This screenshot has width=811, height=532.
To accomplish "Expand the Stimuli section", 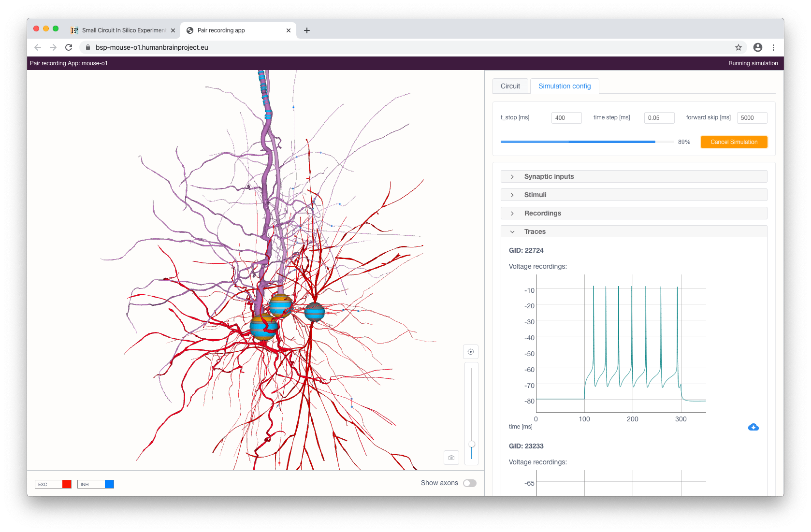I will coord(634,195).
